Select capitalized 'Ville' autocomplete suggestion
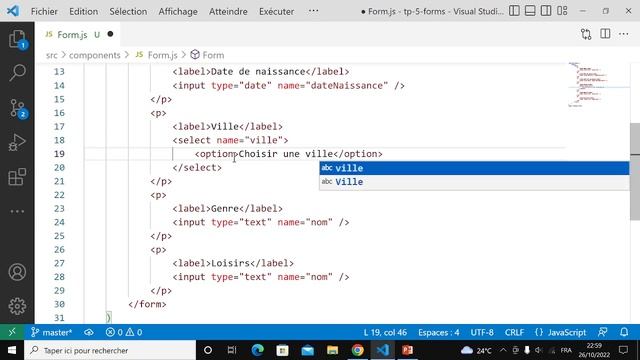The height and width of the screenshot is (360, 640). [x=474, y=182]
